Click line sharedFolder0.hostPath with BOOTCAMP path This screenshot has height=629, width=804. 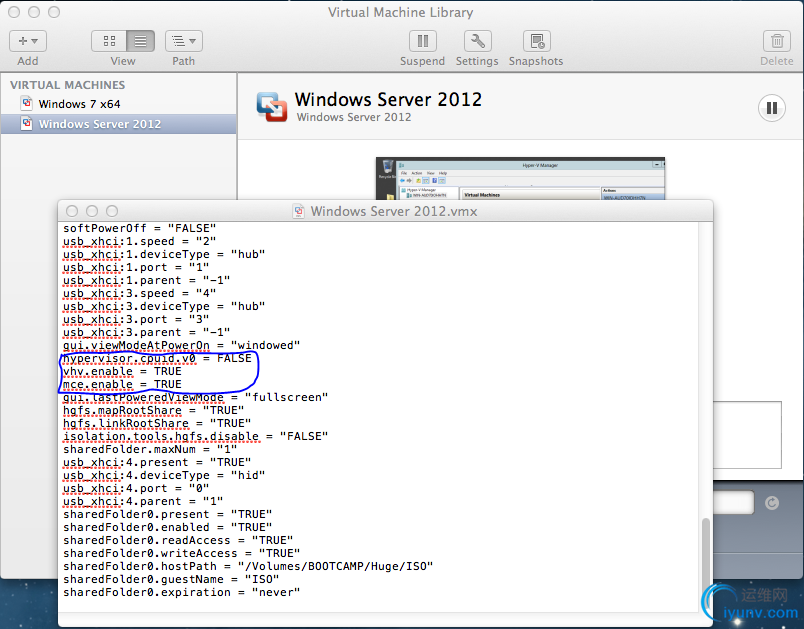(x=248, y=566)
